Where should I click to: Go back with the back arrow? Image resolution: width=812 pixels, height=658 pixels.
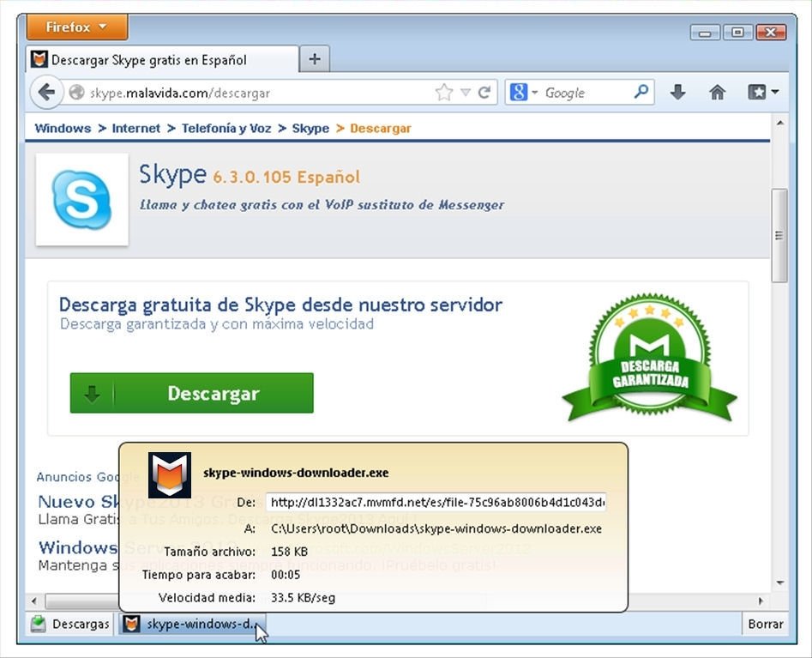[46, 93]
